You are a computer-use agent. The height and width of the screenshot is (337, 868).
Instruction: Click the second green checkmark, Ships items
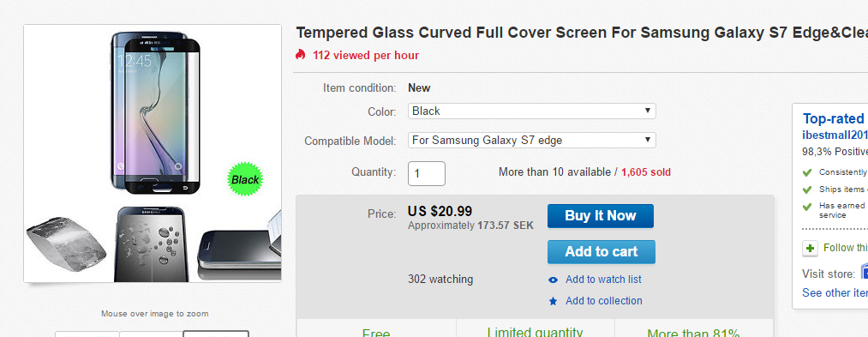807,190
